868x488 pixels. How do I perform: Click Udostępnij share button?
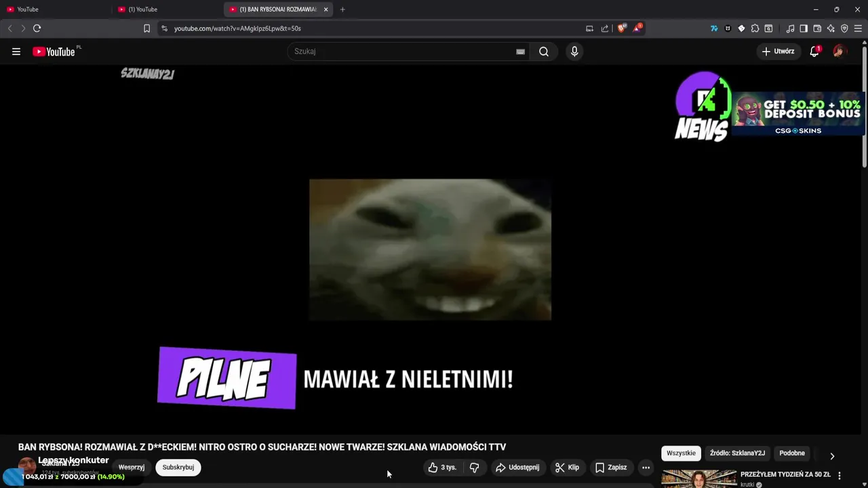click(x=517, y=468)
